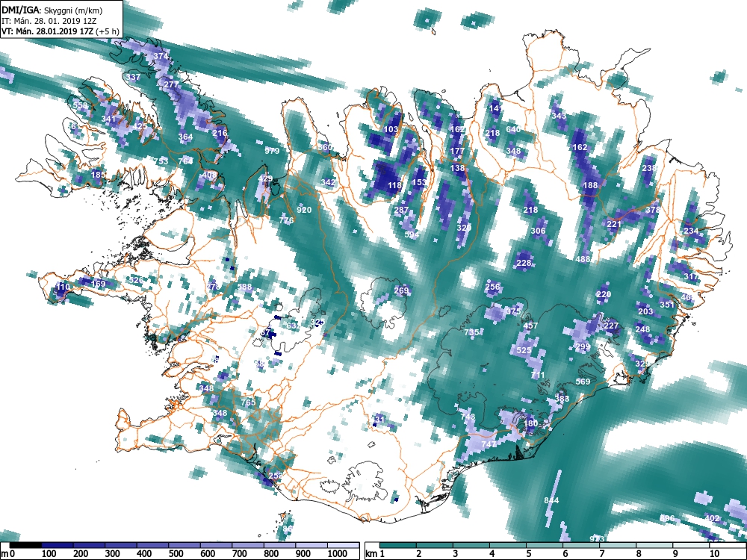This screenshot has height=560, width=747.
Task: Click the visibility value 569
Action: [x=583, y=382]
